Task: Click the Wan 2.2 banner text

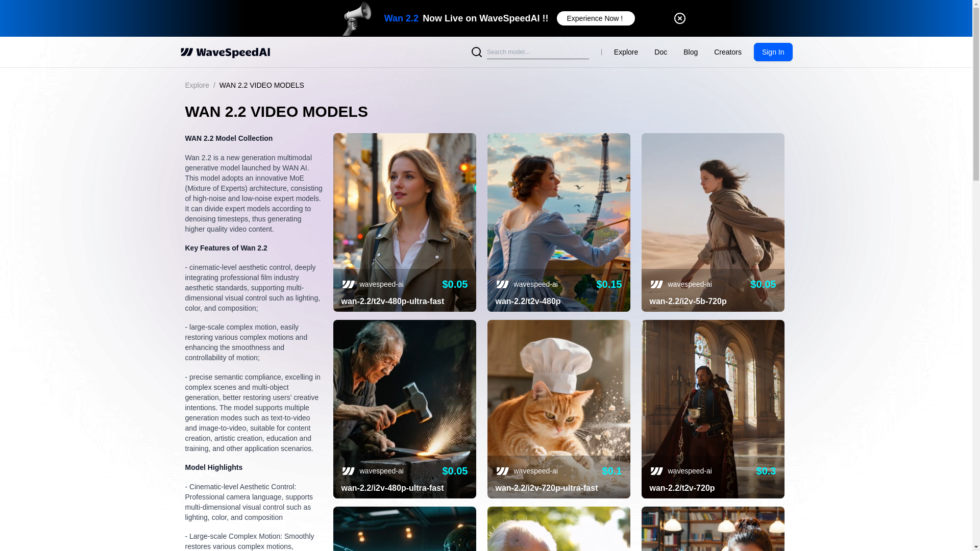Action: click(x=401, y=18)
